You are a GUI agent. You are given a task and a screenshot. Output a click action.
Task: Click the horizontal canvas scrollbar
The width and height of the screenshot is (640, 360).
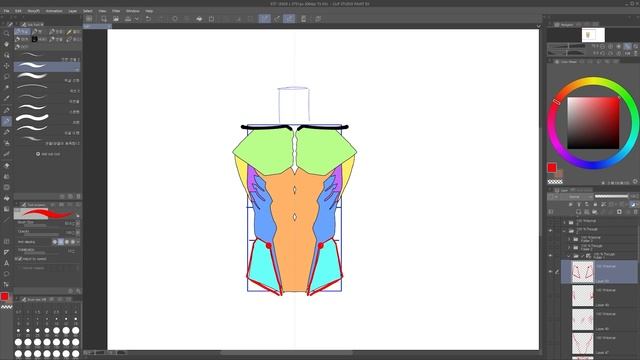tap(287, 353)
